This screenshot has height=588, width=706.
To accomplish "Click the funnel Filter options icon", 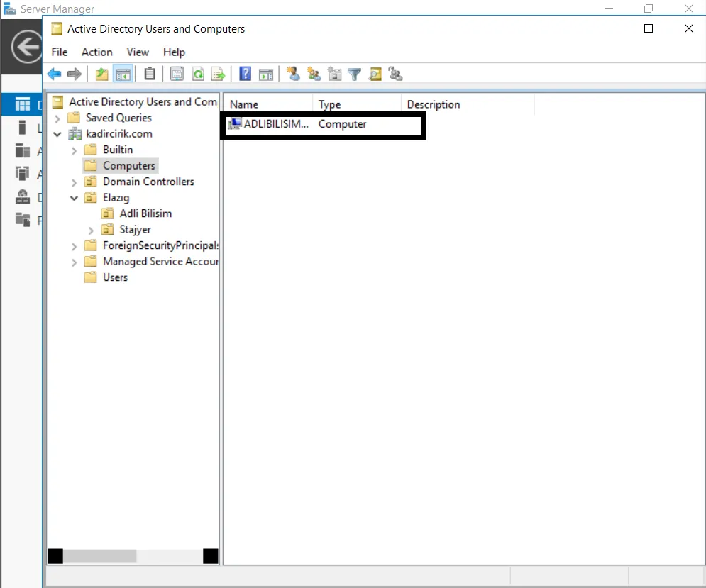I will click(355, 74).
